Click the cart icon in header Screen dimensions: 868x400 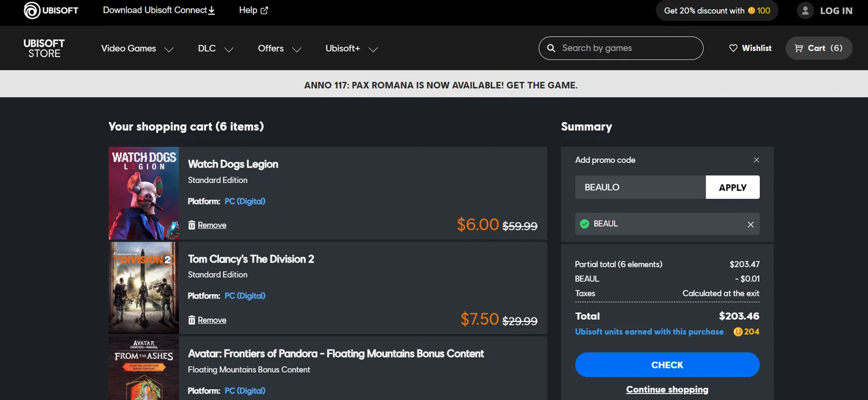pyautogui.click(x=799, y=48)
